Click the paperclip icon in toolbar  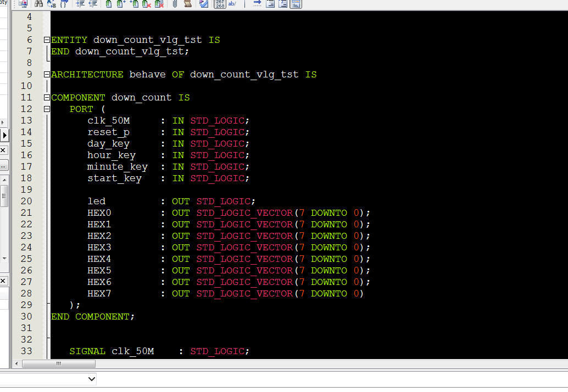pyautogui.click(x=175, y=4)
